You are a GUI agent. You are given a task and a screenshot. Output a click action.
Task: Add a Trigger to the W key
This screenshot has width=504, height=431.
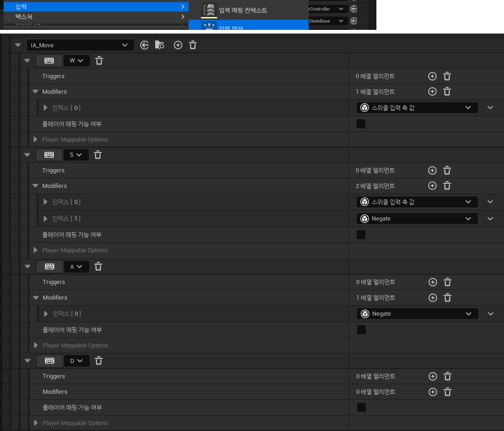(x=432, y=76)
